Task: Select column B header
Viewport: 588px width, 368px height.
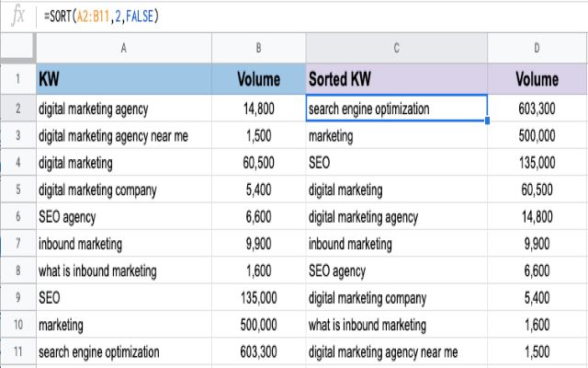Action: tap(258, 47)
